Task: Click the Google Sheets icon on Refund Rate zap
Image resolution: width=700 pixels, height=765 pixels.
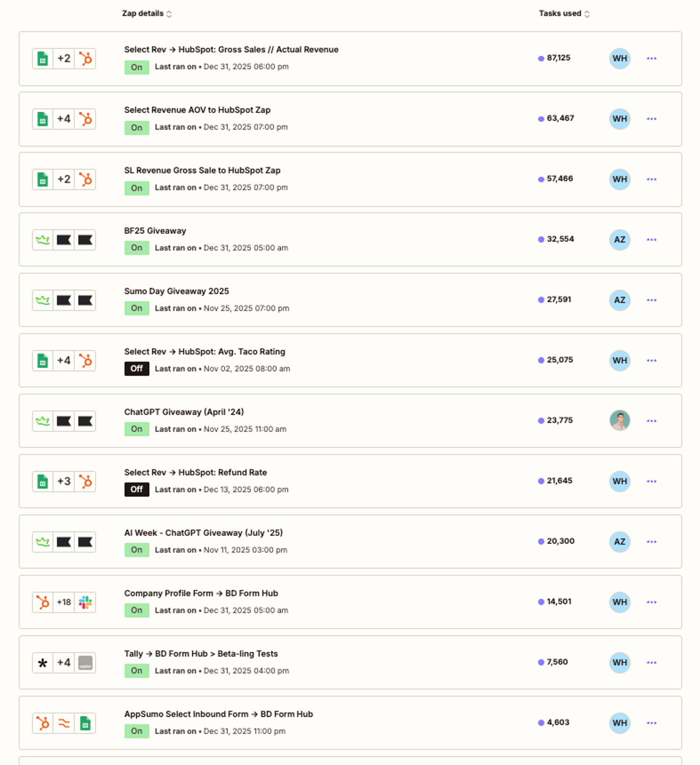Action: (43, 481)
